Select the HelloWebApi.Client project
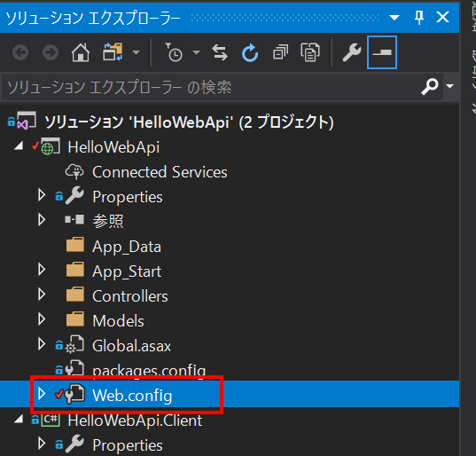 tap(135, 421)
